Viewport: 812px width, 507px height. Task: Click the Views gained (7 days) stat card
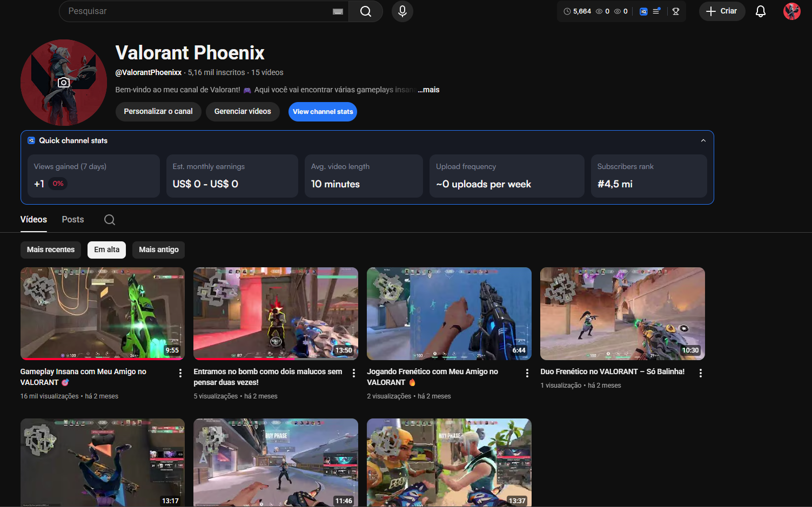pos(93,176)
